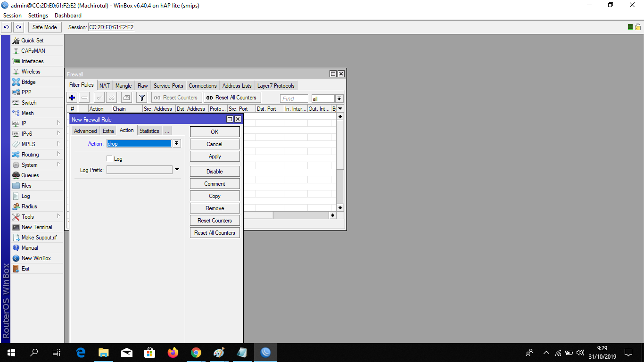Viewport: 644px width, 362px height.
Task: Enable the Log checkbox
Action: [109, 159]
